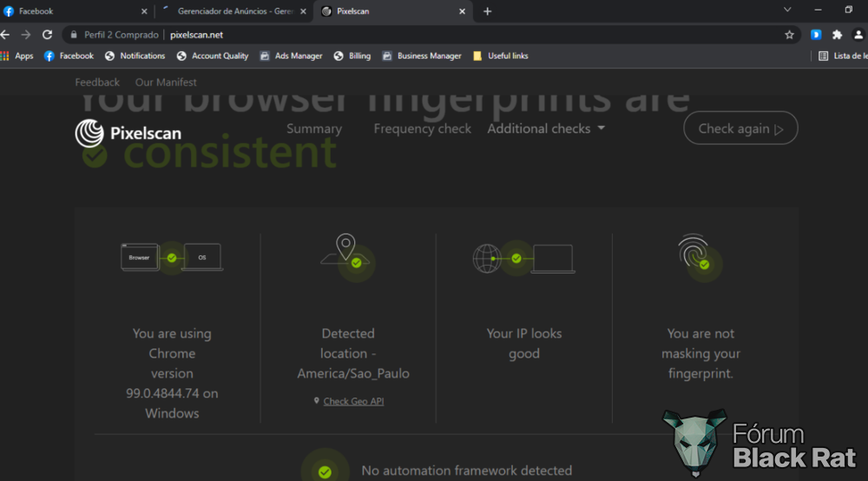The image size is (868, 481).
Task: Switch to the Gerenciador de Anúncios tab
Action: point(234,11)
